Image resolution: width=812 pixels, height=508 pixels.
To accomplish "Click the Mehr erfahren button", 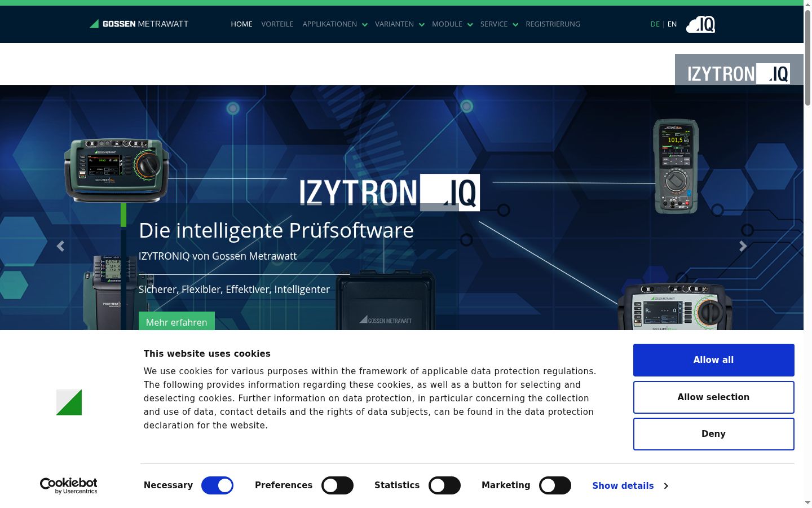I will (x=176, y=321).
